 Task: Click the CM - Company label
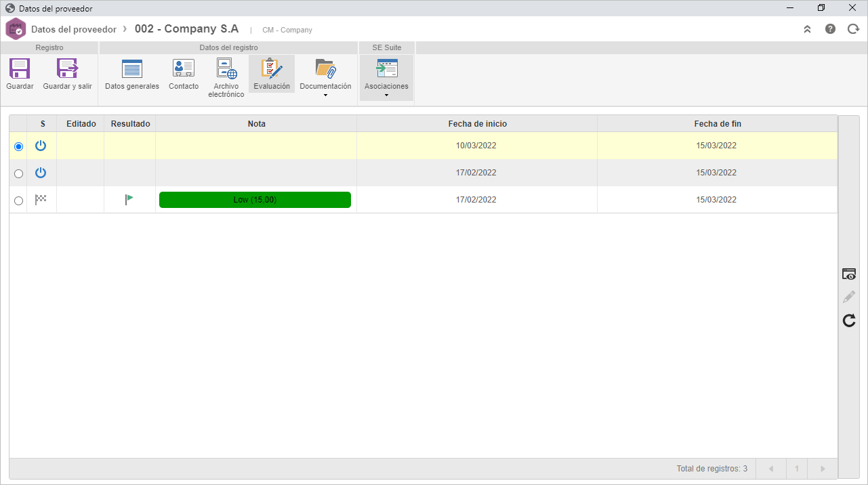tap(287, 30)
